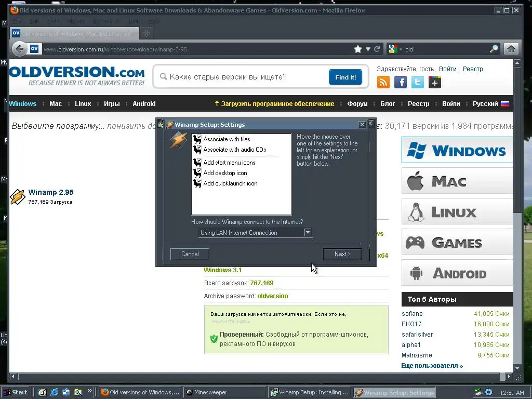Click the Firefox home button

[511, 49]
